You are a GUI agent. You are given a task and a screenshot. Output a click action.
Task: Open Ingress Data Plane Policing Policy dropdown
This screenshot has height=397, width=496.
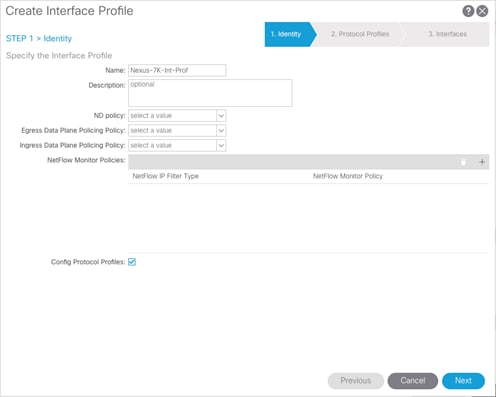tap(221, 145)
